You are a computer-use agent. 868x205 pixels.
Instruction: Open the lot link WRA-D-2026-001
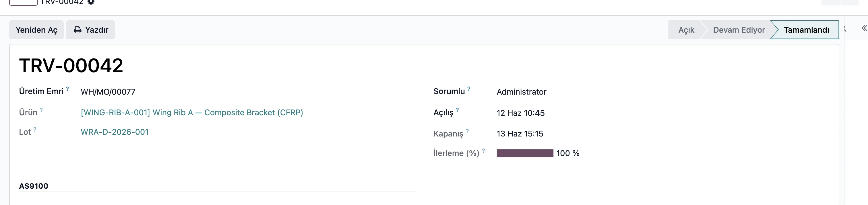point(115,132)
